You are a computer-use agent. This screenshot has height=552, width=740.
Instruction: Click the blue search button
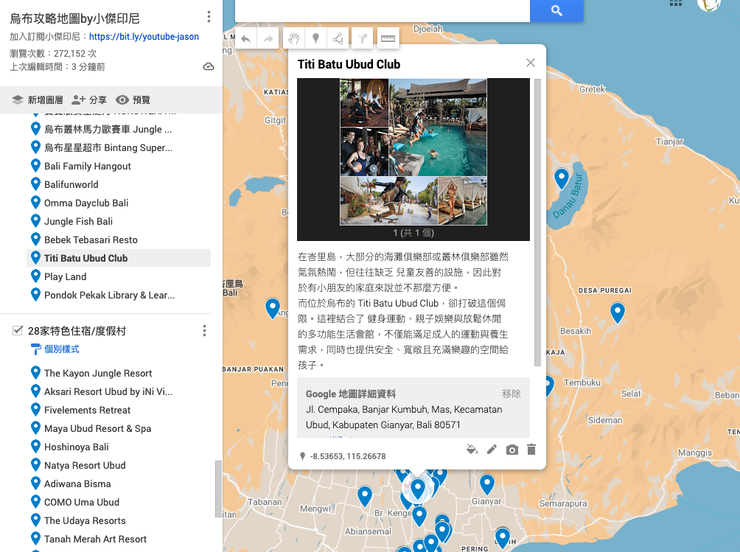[x=556, y=11]
